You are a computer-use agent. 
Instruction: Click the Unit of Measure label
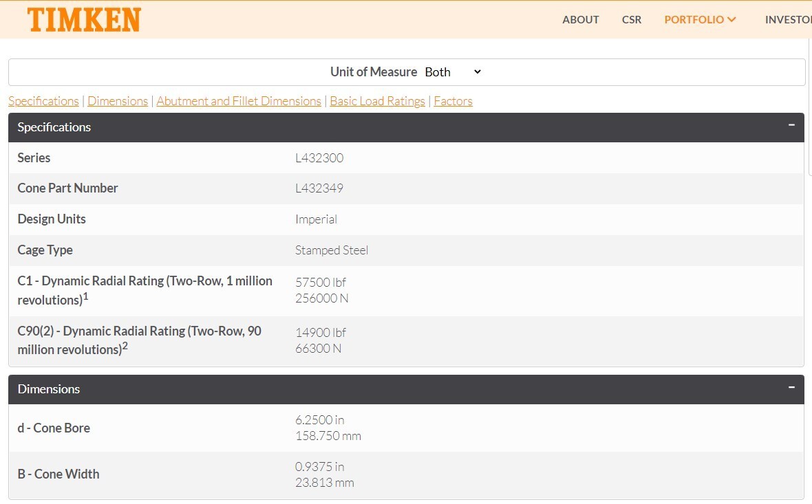pyautogui.click(x=374, y=72)
